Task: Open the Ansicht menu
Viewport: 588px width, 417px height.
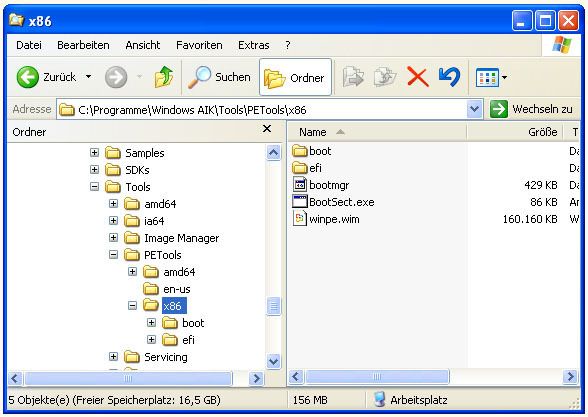Action: 143,45
